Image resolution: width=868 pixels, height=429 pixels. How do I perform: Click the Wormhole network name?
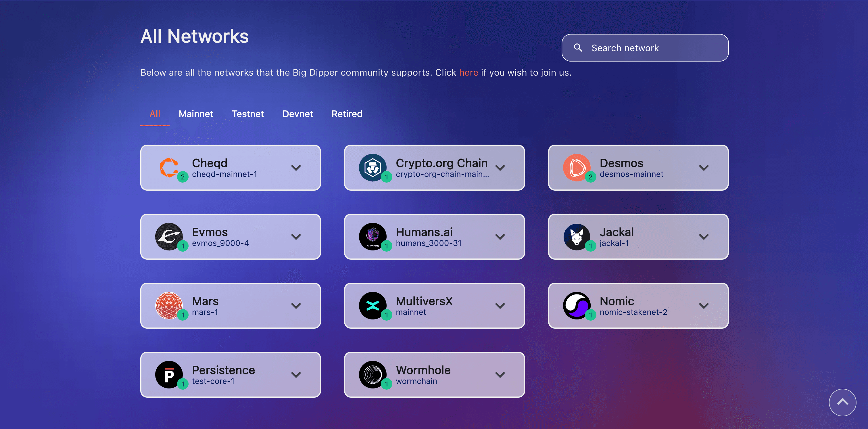pos(423,370)
